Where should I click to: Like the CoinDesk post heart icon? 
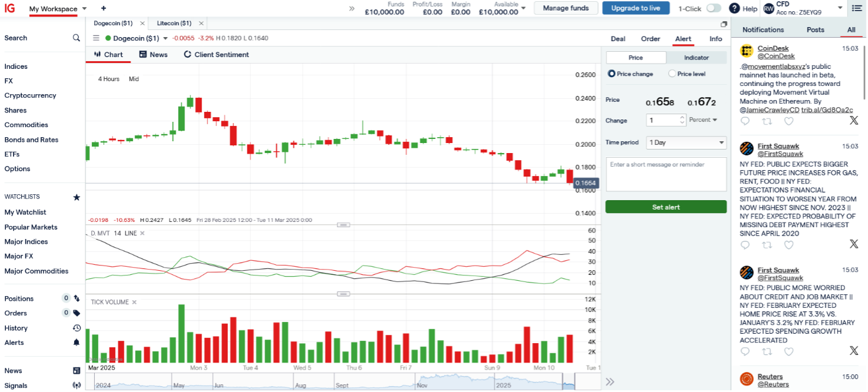[x=789, y=121]
